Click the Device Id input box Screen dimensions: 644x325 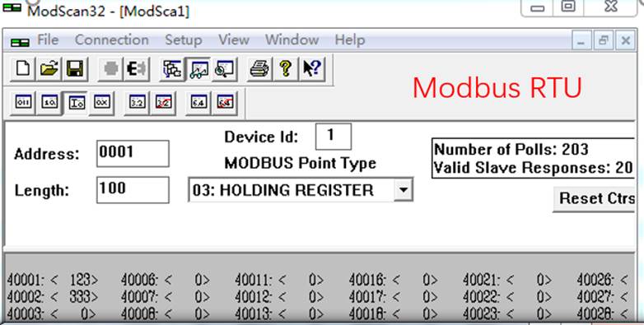click(333, 137)
